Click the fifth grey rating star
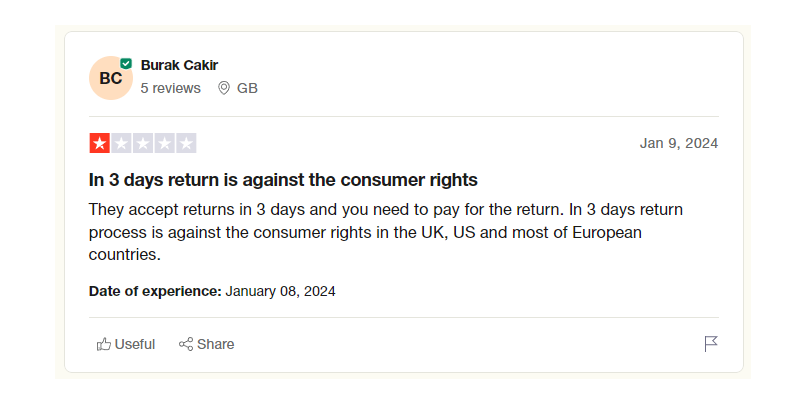Viewport: 800px width, 400px height. (186, 143)
